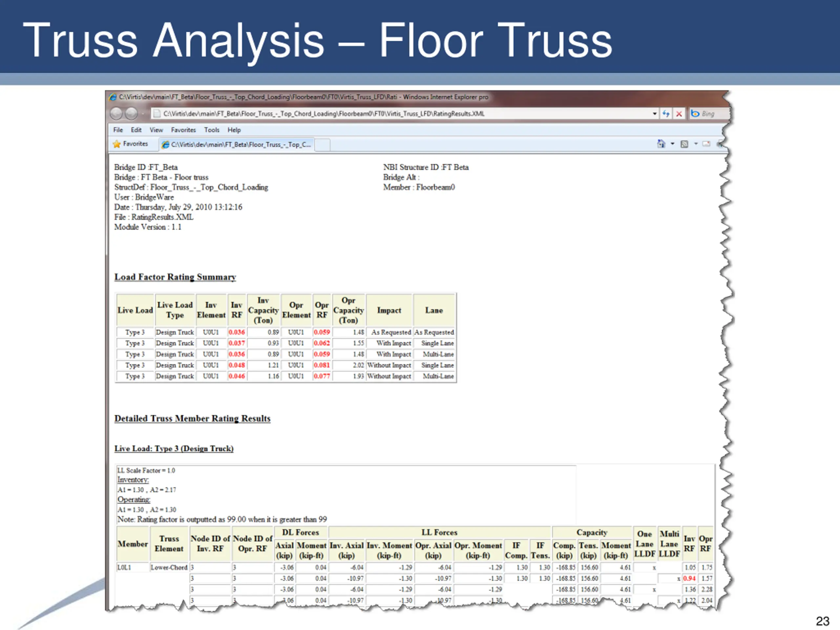840x630 pixels.
Task: Select the Floor_Truss_-_Top_C... browser tab
Action: [x=236, y=145]
